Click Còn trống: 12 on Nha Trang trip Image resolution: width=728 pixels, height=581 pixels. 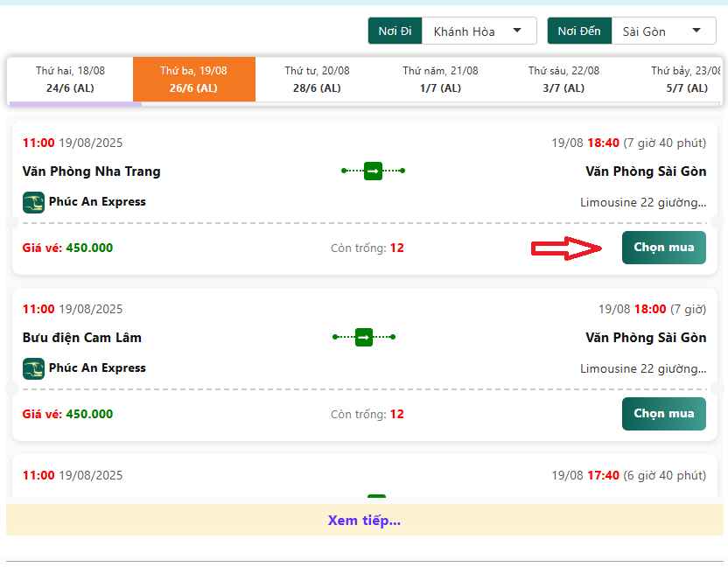tap(367, 248)
